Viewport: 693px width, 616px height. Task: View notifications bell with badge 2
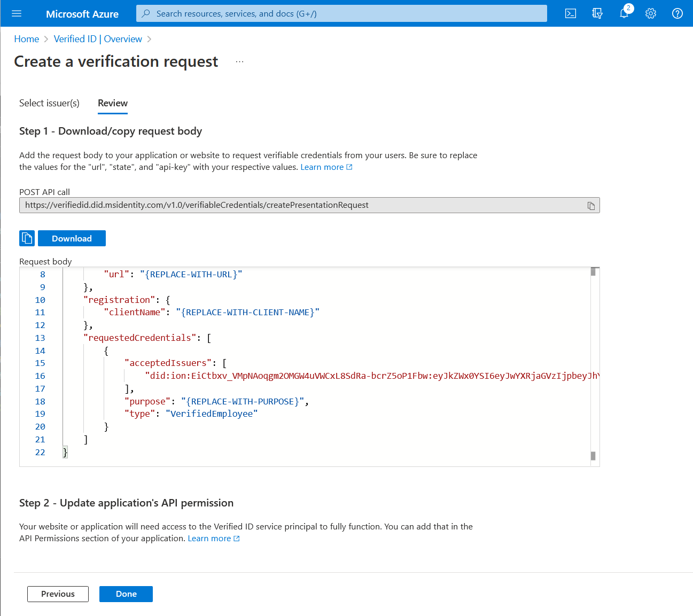click(625, 13)
